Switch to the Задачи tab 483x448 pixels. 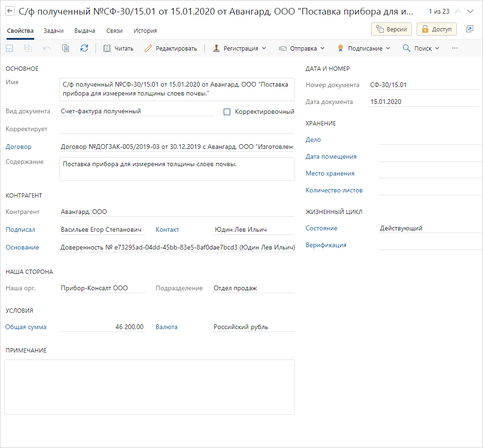(54, 31)
